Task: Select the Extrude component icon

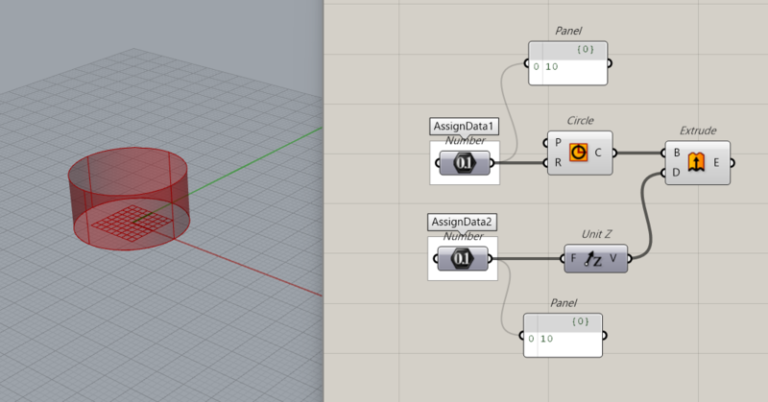Action: 696,162
